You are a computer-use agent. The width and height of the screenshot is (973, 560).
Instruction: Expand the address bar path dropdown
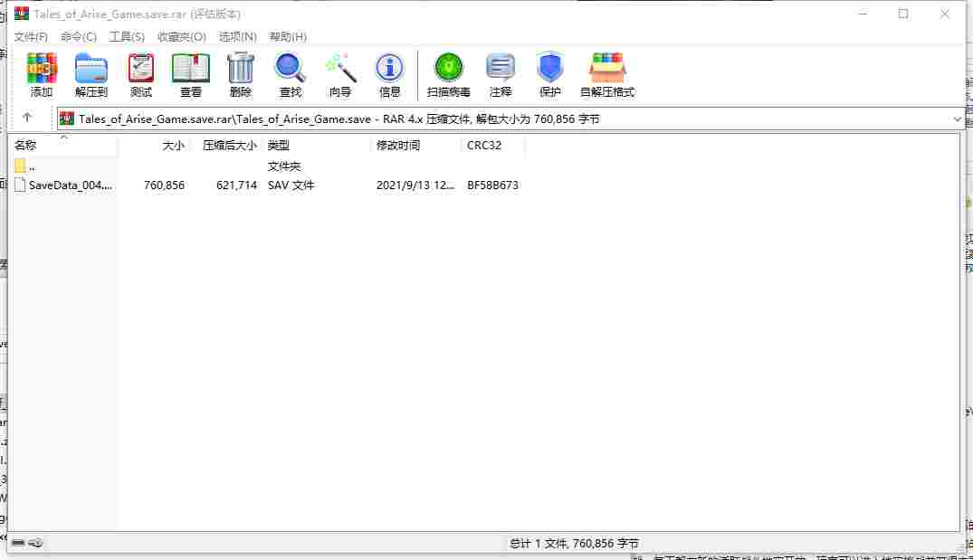click(x=957, y=119)
